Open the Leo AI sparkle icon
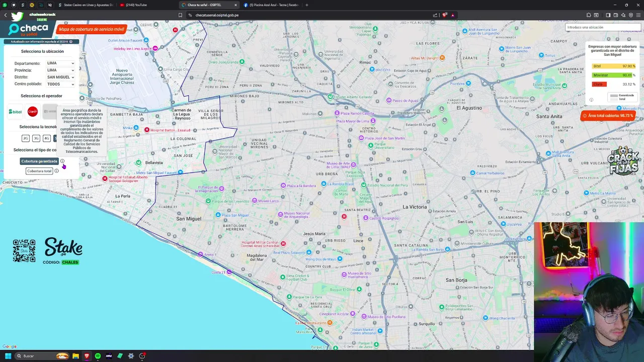 (x=623, y=15)
